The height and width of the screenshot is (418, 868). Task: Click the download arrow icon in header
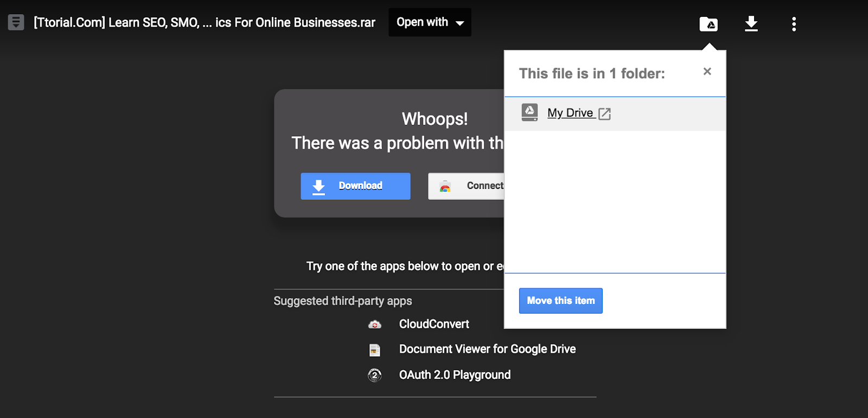(751, 24)
